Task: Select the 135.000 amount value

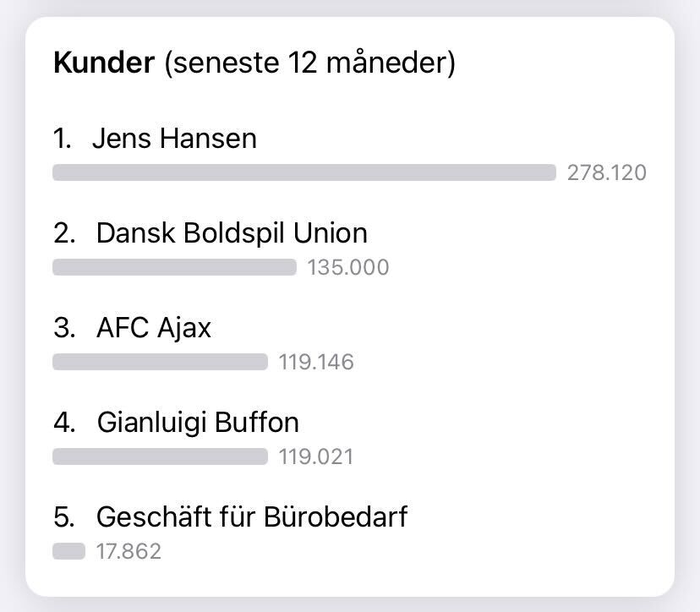Action: tap(348, 267)
